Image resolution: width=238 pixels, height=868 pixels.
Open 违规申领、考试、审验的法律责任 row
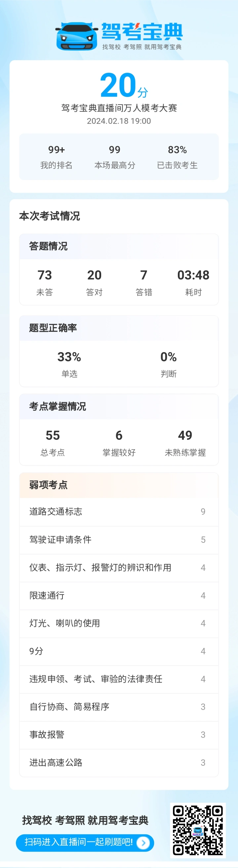click(119, 679)
